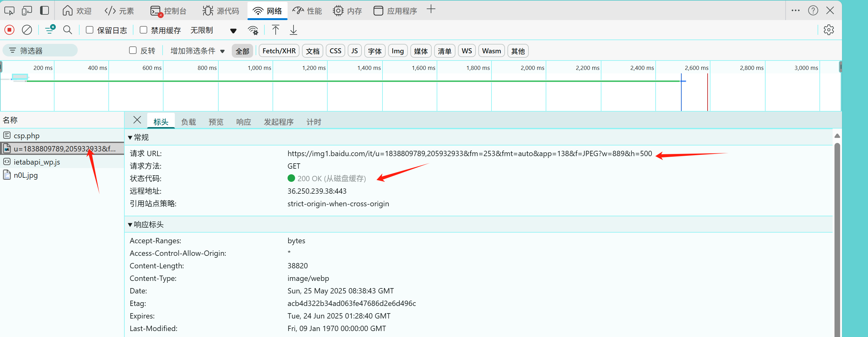Viewport: 868px width, 337px height.
Task: Filter by Img requests
Action: [398, 51]
